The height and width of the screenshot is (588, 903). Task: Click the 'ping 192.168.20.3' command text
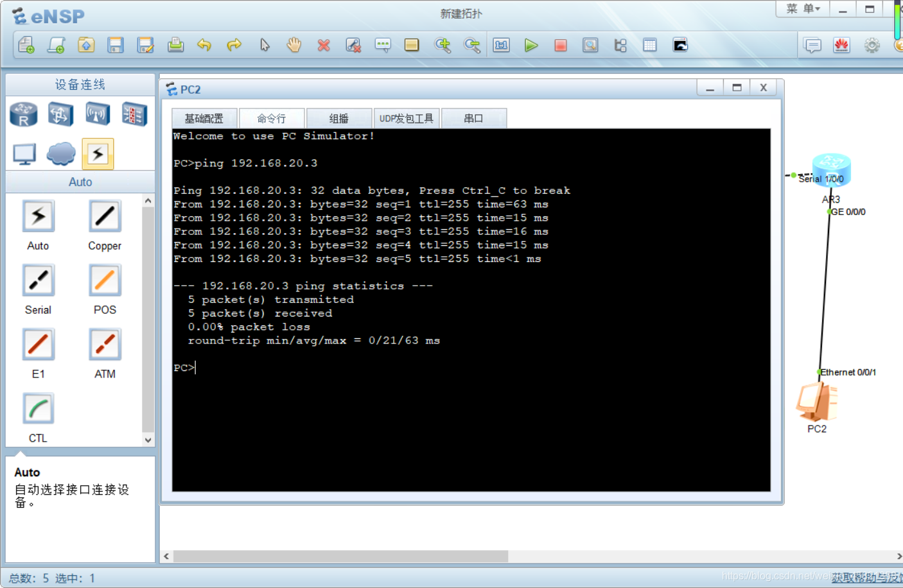pyautogui.click(x=256, y=163)
